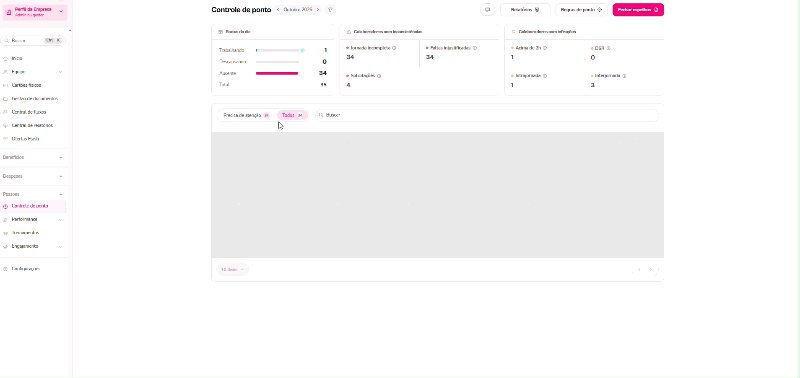
Task: Click the Faltas injustificadas count 34
Action: coord(430,57)
